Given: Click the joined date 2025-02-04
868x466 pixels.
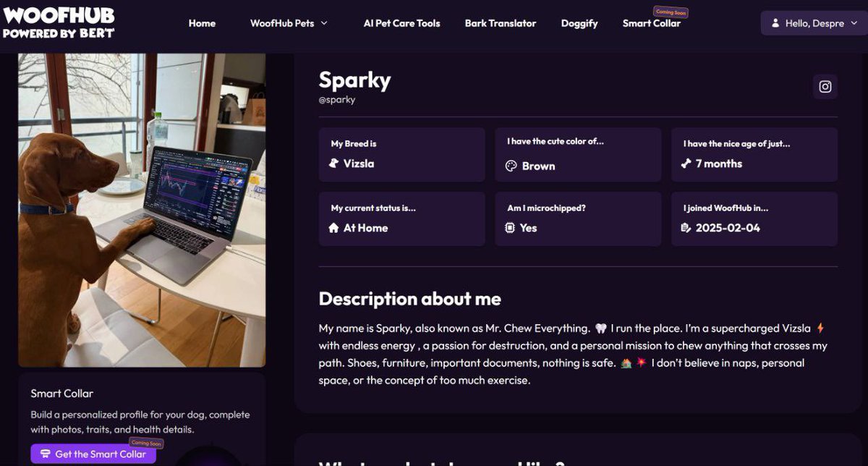Looking at the screenshot, I should click(729, 228).
